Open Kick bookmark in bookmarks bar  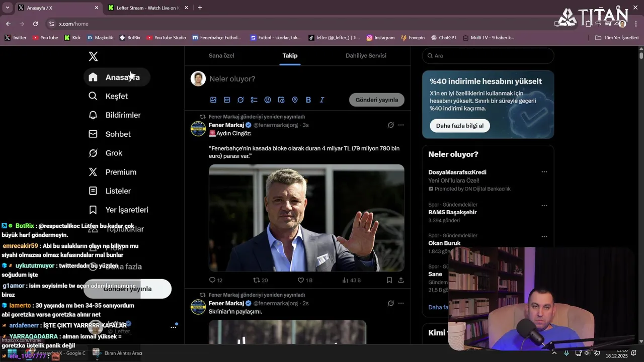pos(72,38)
